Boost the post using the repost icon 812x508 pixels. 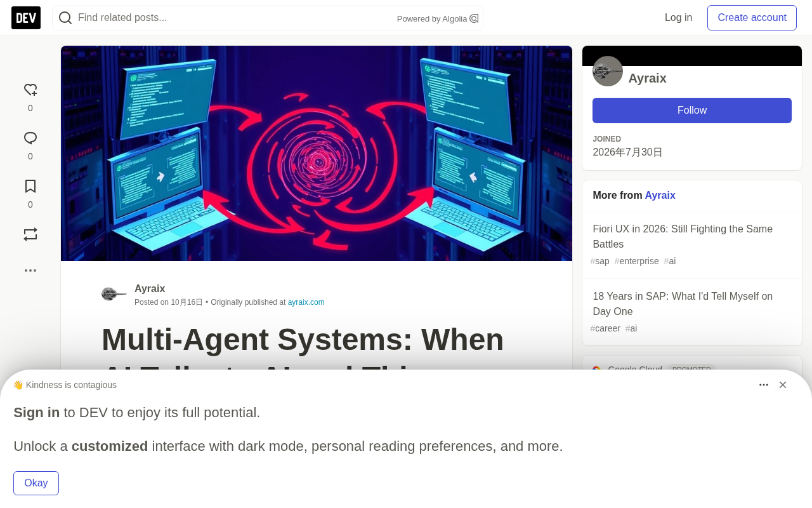pos(30,235)
